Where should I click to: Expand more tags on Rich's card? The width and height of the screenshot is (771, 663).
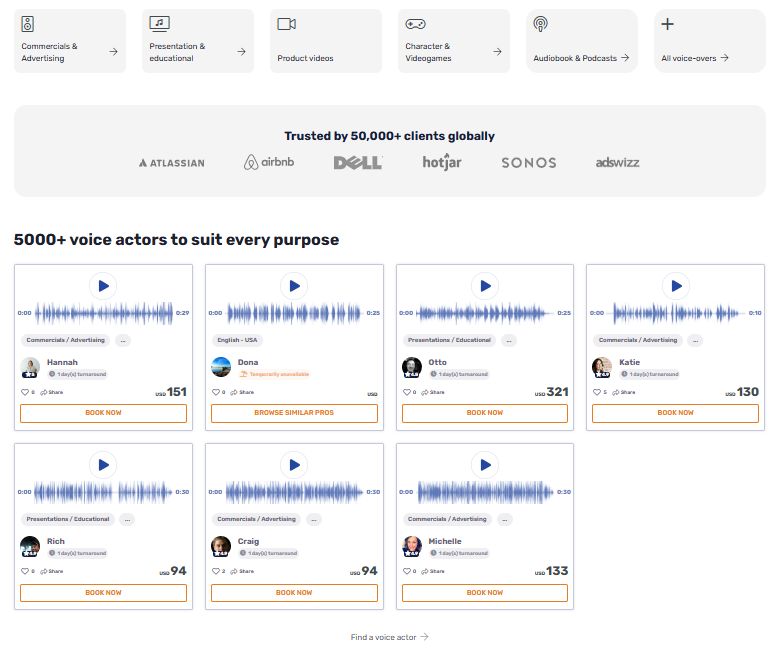click(127, 519)
